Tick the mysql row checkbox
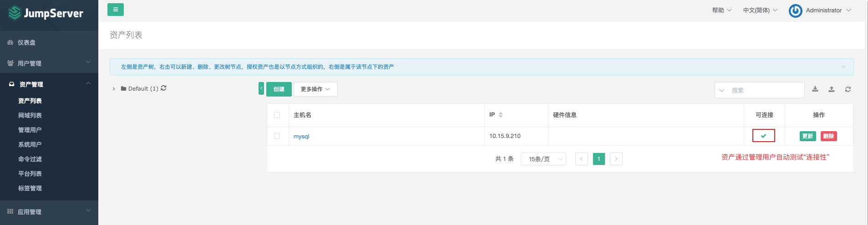Viewport: 868px width, 225px height. [x=277, y=136]
